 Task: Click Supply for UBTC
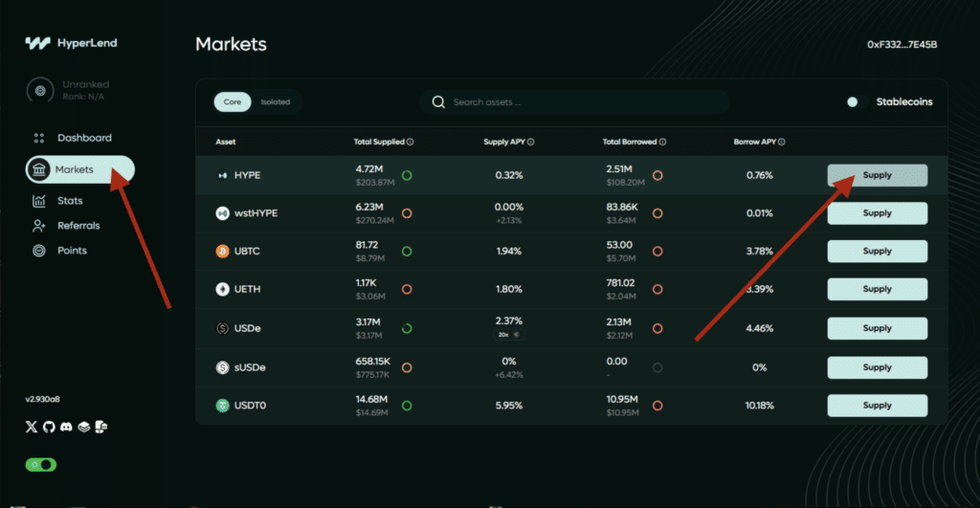tap(878, 252)
